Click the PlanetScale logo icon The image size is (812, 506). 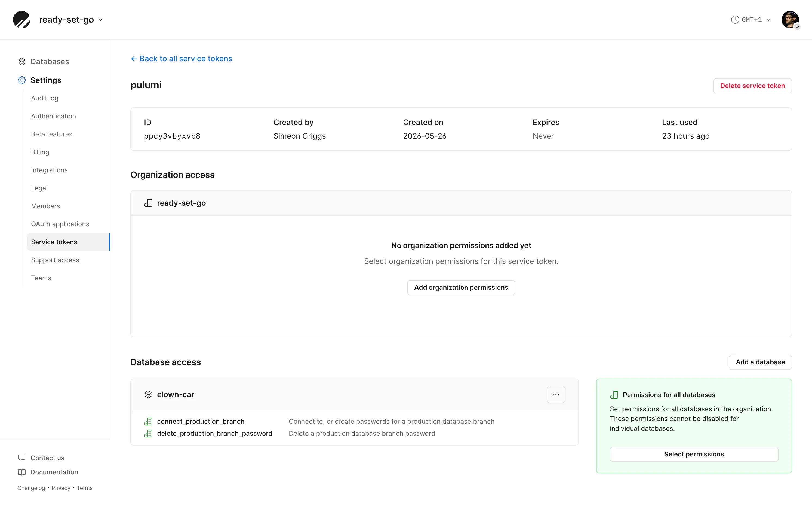tap(22, 20)
